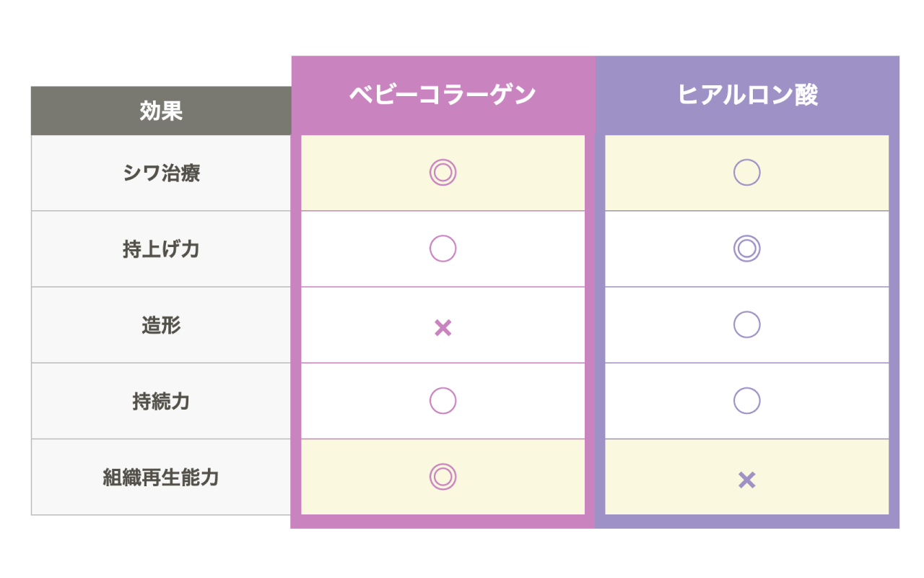Click the シワ治療 row label
The height and width of the screenshot is (578, 924).
coord(161,173)
